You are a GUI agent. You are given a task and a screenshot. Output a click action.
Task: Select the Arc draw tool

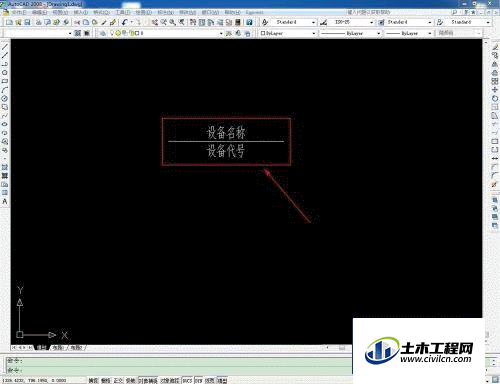pyautogui.click(x=5, y=90)
